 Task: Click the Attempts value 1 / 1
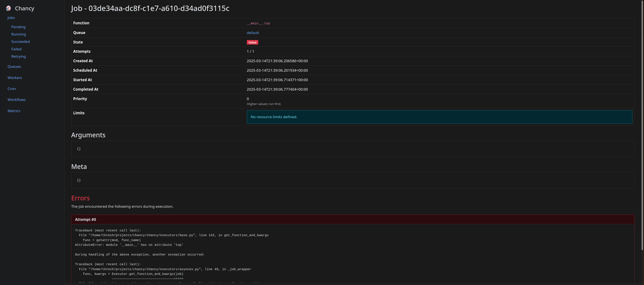point(250,51)
